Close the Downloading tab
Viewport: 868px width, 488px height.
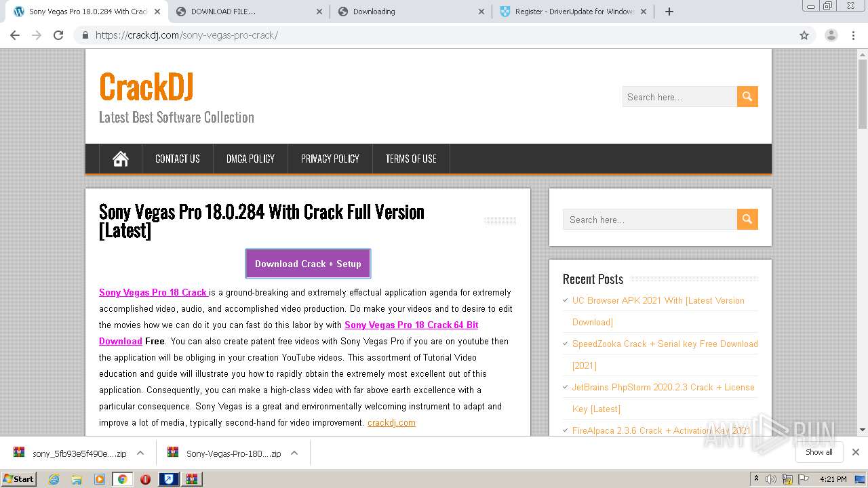point(481,12)
